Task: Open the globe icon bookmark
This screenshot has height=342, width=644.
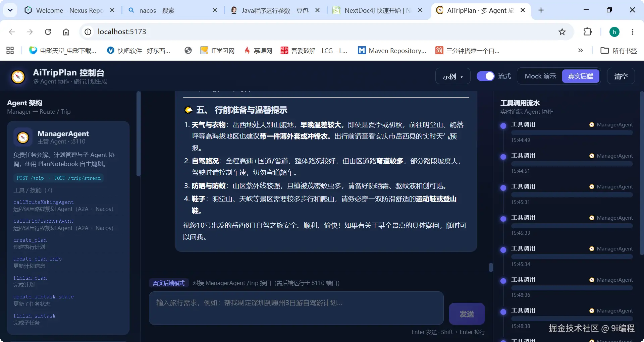Action: 188,51
